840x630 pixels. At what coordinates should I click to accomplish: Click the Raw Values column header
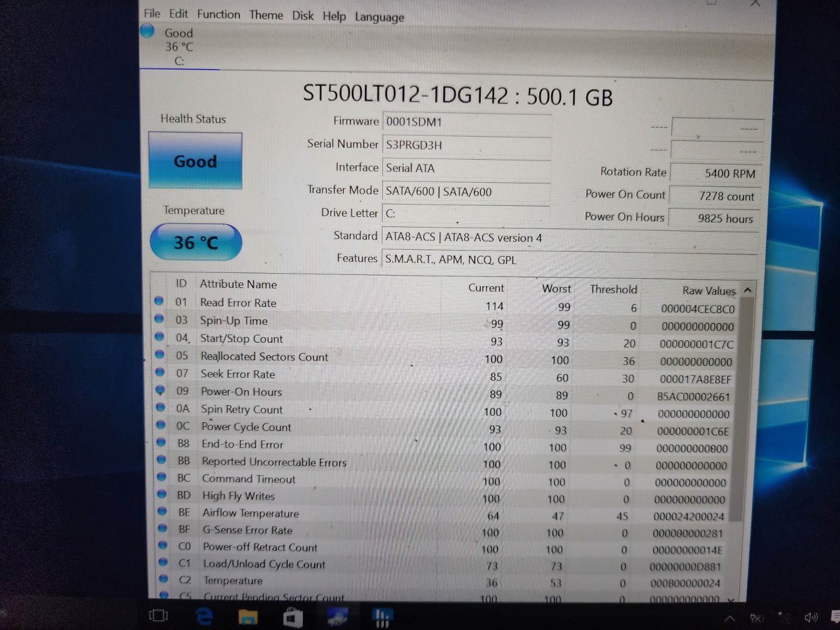tap(709, 291)
